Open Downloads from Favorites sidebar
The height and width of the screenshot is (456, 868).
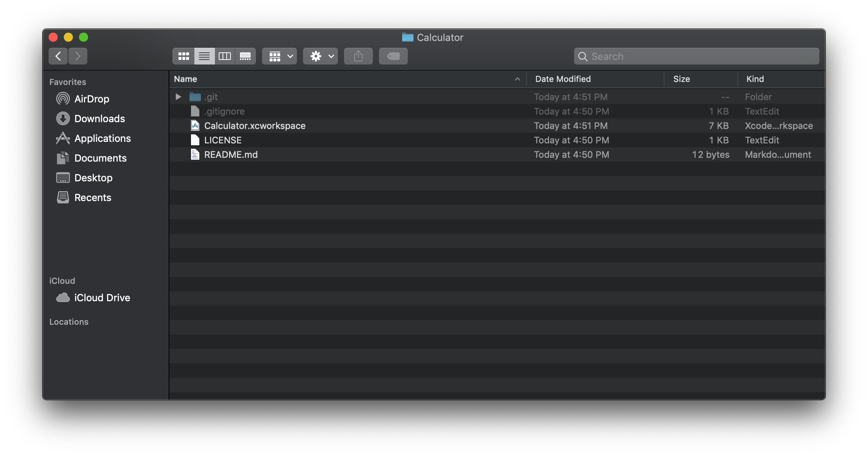(x=99, y=119)
